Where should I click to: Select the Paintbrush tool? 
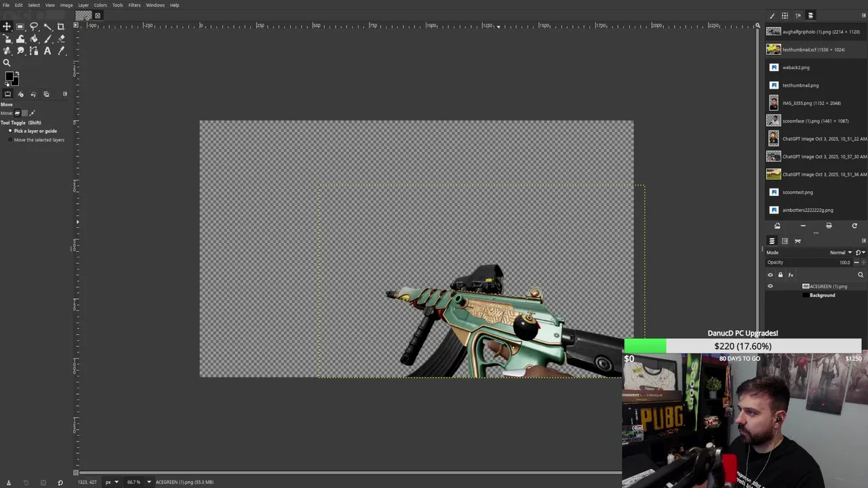(x=47, y=39)
